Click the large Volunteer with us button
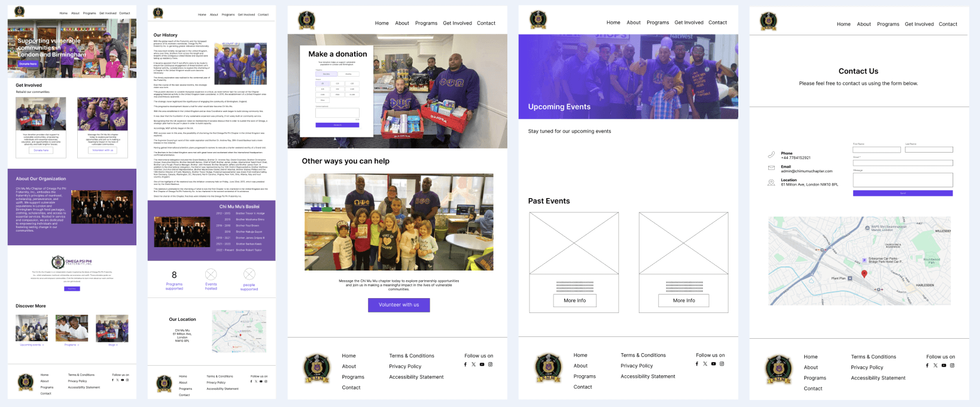The height and width of the screenshot is (407, 980). (398, 305)
